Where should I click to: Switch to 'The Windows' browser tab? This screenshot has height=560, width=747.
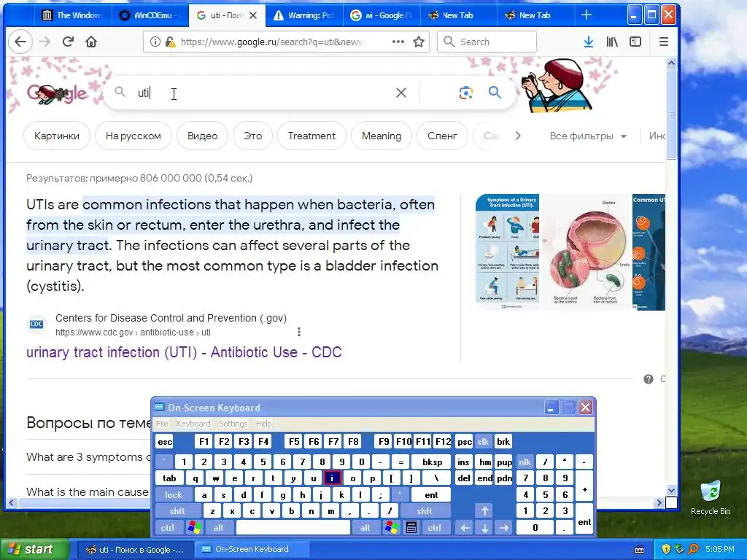[x=73, y=15]
